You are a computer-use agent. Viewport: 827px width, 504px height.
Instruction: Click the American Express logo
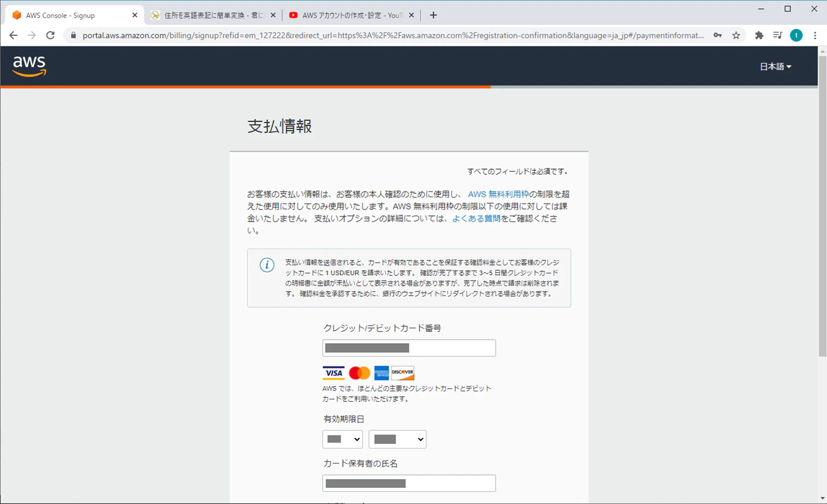click(x=381, y=373)
